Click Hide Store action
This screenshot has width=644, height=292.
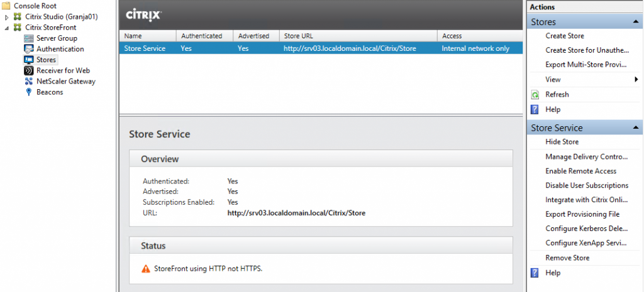pyautogui.click(x=562, y=142)
